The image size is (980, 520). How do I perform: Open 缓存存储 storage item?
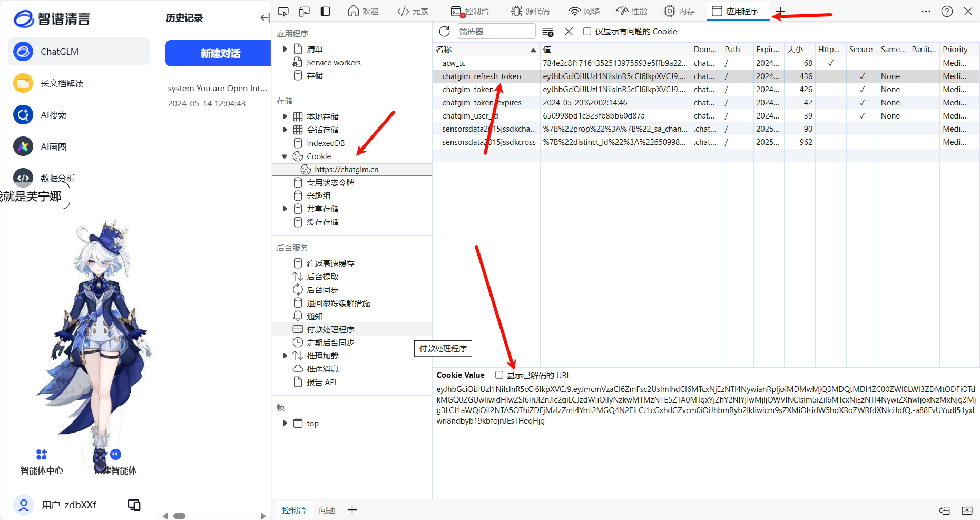tap(316, 222)
